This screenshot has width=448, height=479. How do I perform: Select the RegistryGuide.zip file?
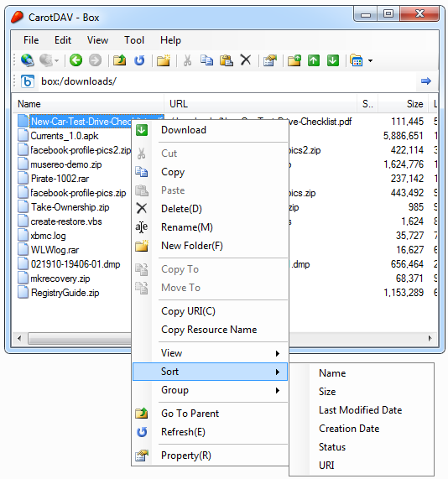pyautogui.click(x=65, y=293)
